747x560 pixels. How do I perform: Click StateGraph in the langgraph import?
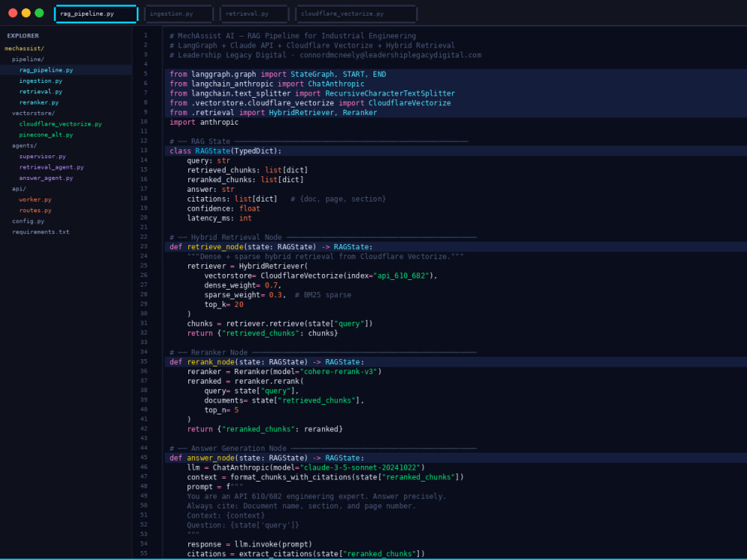click(x=312, y=74)
